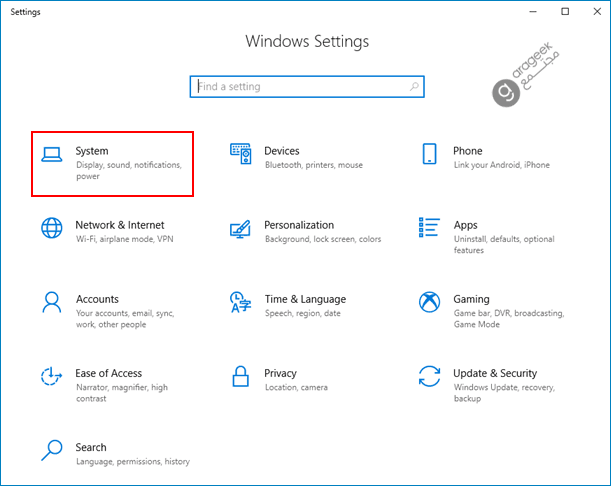
Task: Select the Accounts heading text
Action: pyautogui.click(x=97, y=299)
